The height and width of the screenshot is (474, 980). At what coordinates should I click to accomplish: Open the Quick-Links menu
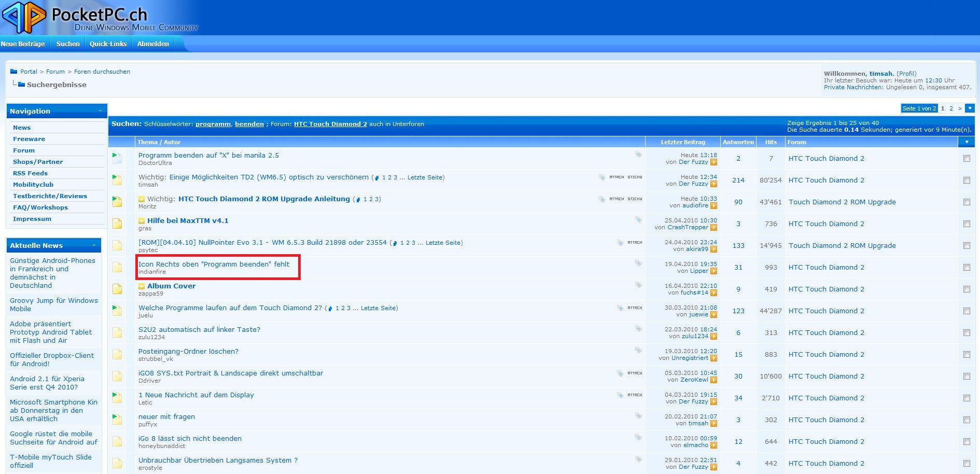click(108, 44)
